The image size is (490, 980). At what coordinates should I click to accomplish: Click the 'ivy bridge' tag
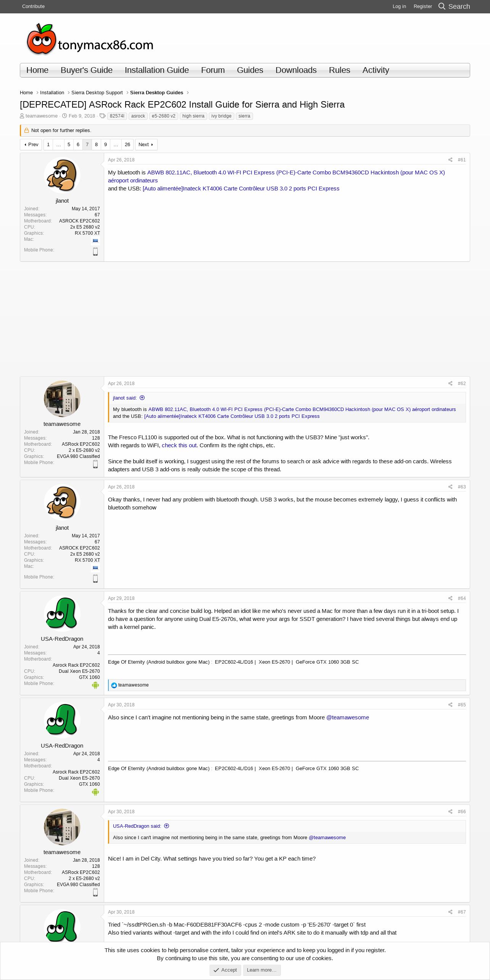[221, 116]
